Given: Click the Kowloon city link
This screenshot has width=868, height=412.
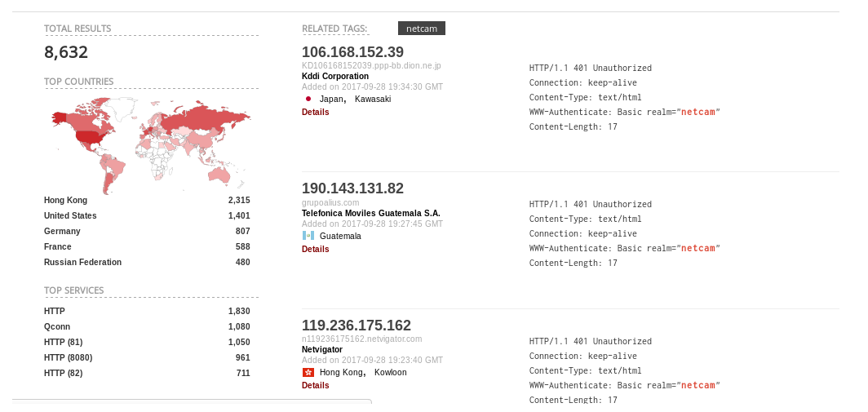Looking at the screenshot, I should coord(390,372).
